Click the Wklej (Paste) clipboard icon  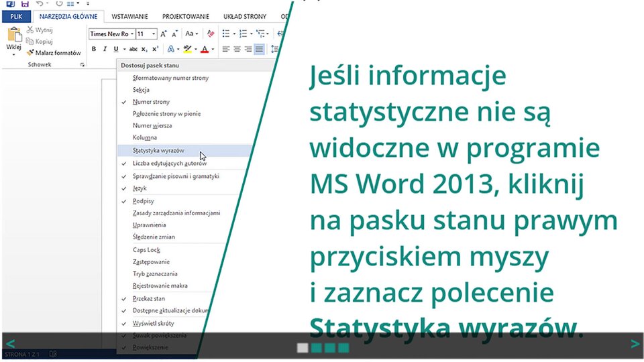[14, 34]
